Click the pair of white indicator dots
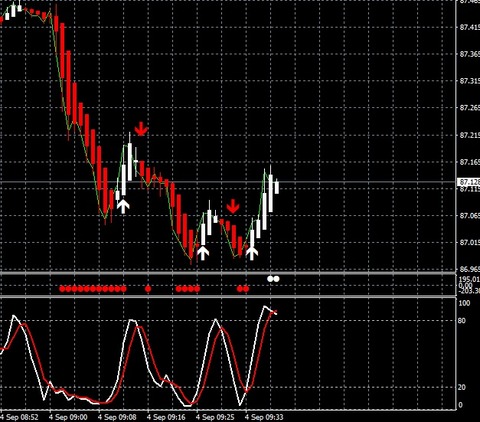Viewport: 480px width, 422px height. 273,279
